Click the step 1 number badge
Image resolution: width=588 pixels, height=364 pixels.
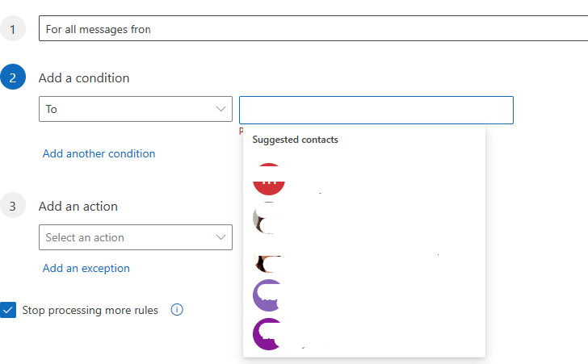click(x=13, y=30)
